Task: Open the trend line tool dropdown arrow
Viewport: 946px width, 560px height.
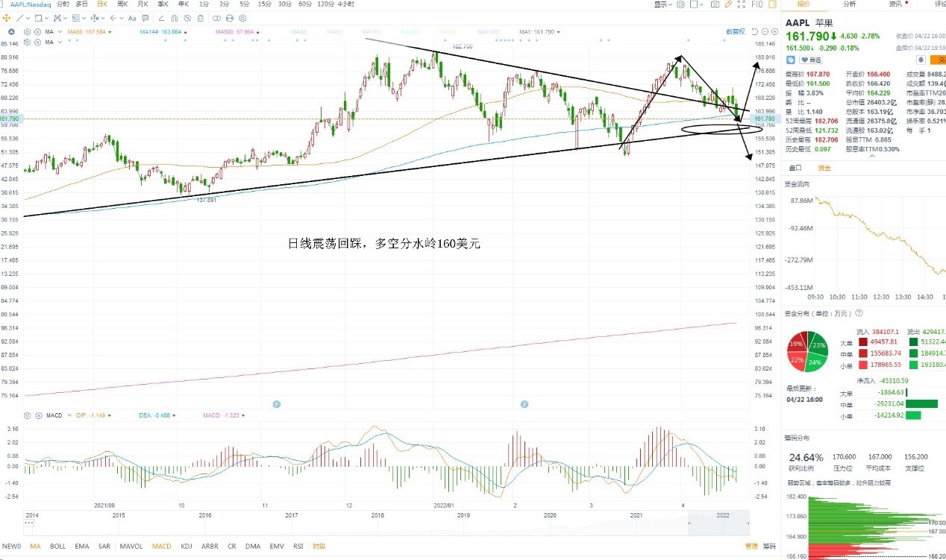Action: click(x=28, y=18)
